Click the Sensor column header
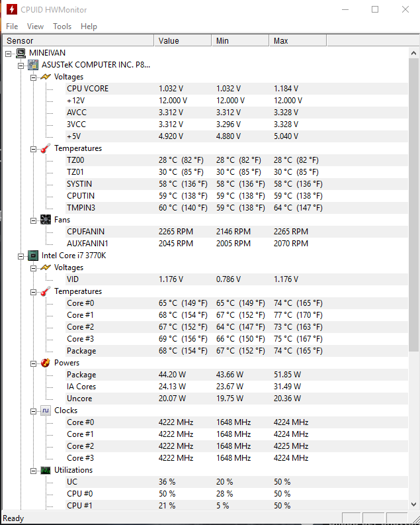The width and height of the screenshot is (420, 525). (x=78, y=40)
